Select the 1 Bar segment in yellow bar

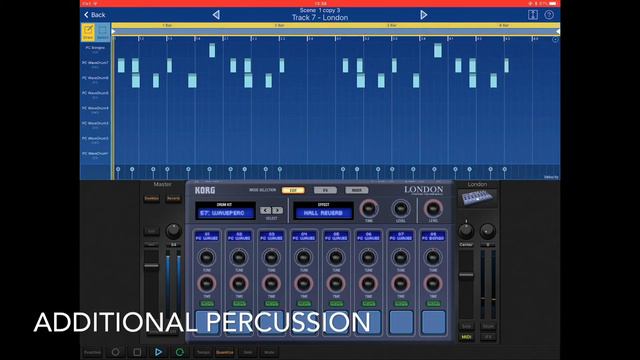167,25
